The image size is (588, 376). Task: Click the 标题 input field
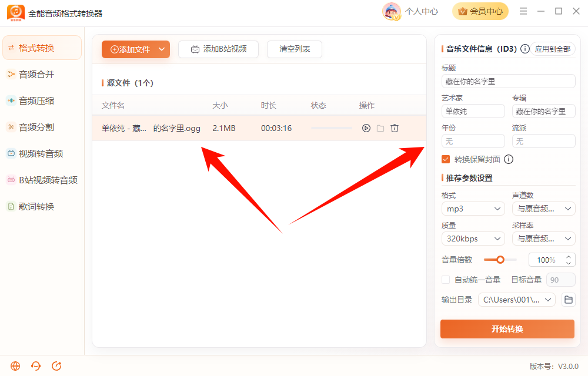(509, 81)
